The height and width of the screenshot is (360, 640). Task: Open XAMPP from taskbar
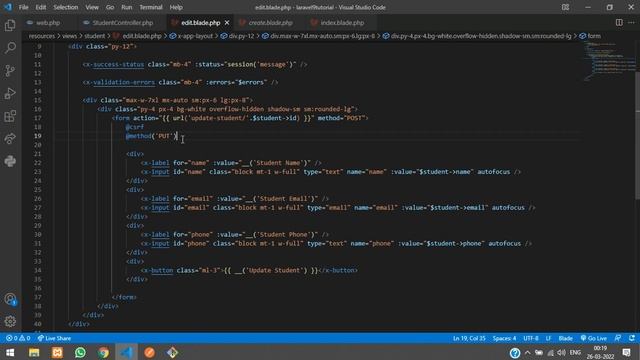57,352
